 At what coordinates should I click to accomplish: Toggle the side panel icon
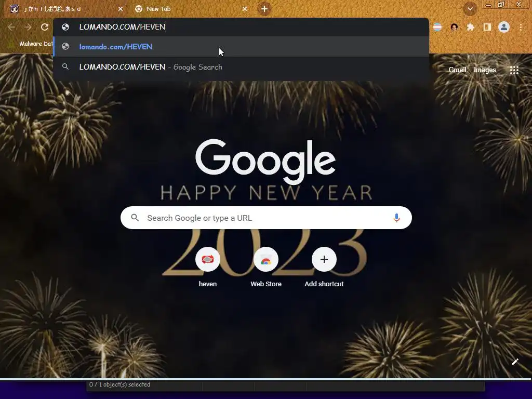pos(487,27)
